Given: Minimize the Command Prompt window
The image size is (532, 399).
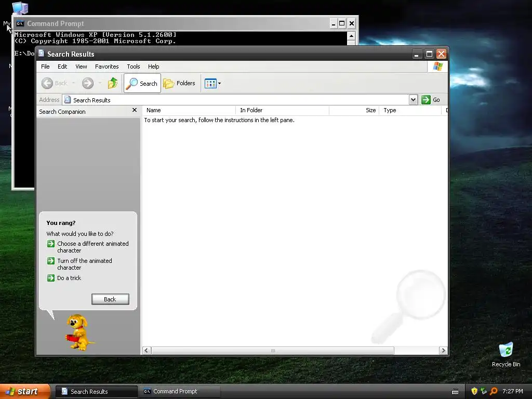Looking at the screenshot, I should pos(333,23).
